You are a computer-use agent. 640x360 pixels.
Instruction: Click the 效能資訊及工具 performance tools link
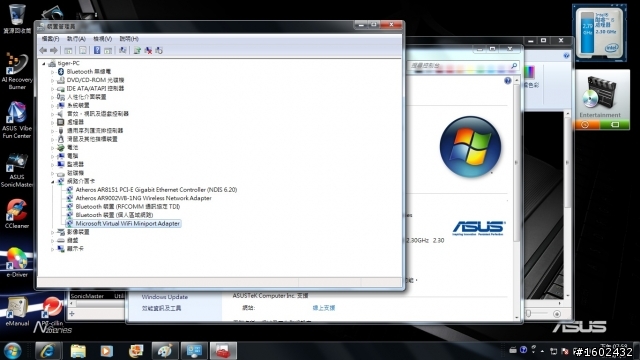pos(161,309)
